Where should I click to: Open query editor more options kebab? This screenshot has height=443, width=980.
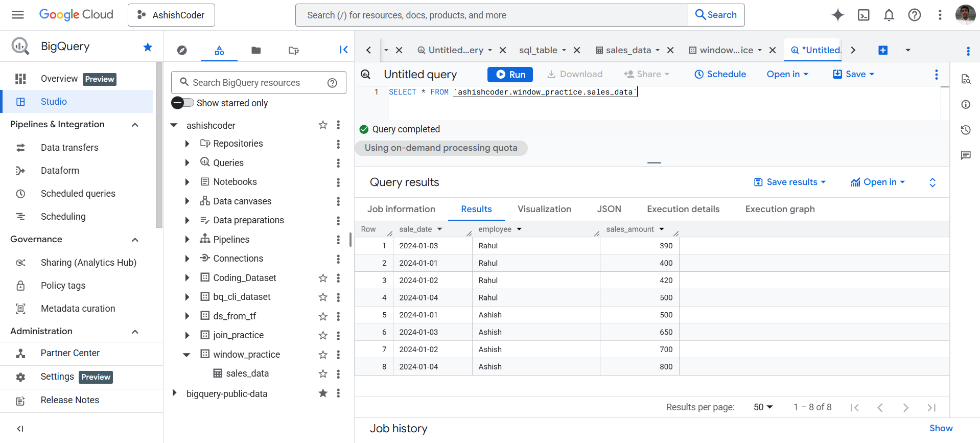pyautogui.click(x=936, y=75)
